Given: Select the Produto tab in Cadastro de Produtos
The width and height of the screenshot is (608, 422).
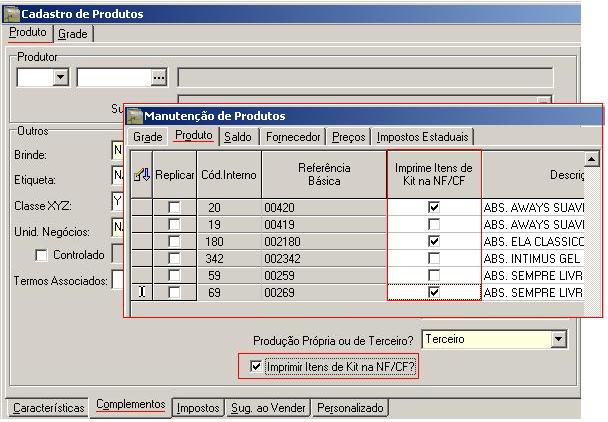Looking at the screenshot, I should tap(28, 32).
